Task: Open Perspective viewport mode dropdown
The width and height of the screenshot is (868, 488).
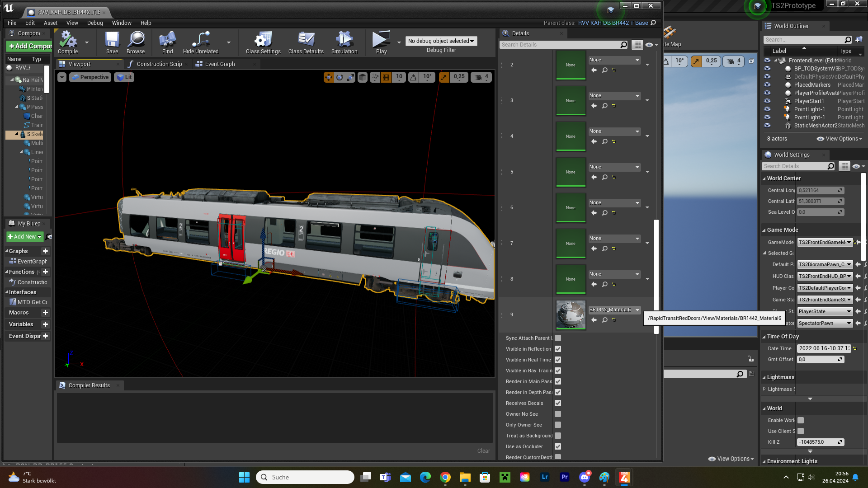Action: point(90,77)
